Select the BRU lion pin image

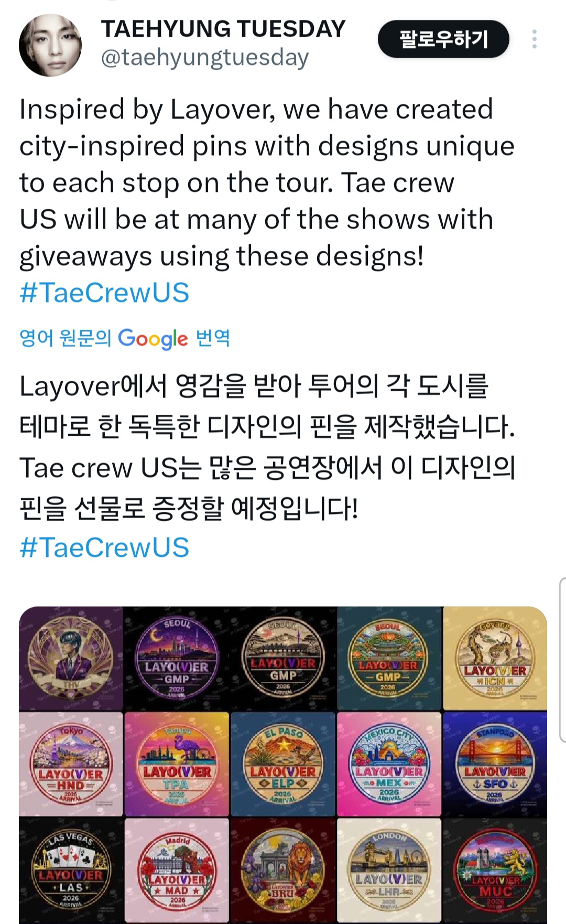coord(283,871)
